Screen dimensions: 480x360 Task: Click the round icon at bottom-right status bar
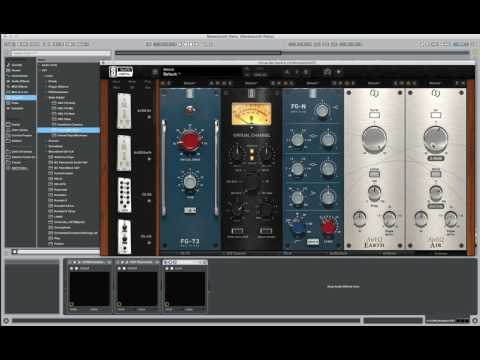475,321
